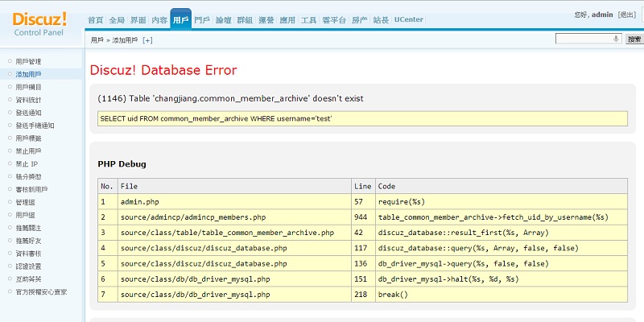Open the 房產 top menu tab
Screen dimensions: 644x322
(x=359, y=20)
